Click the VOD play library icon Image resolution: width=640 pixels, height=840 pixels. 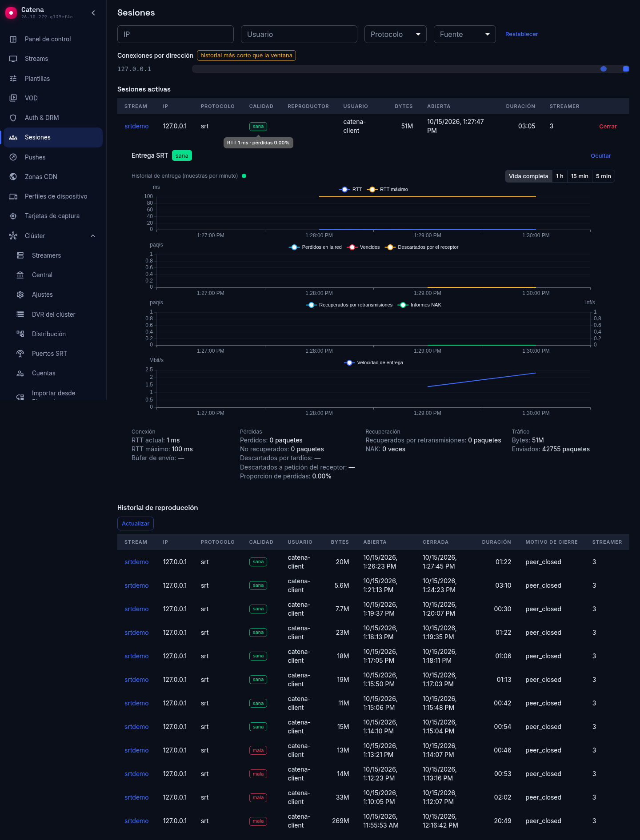tap(13, 98)
